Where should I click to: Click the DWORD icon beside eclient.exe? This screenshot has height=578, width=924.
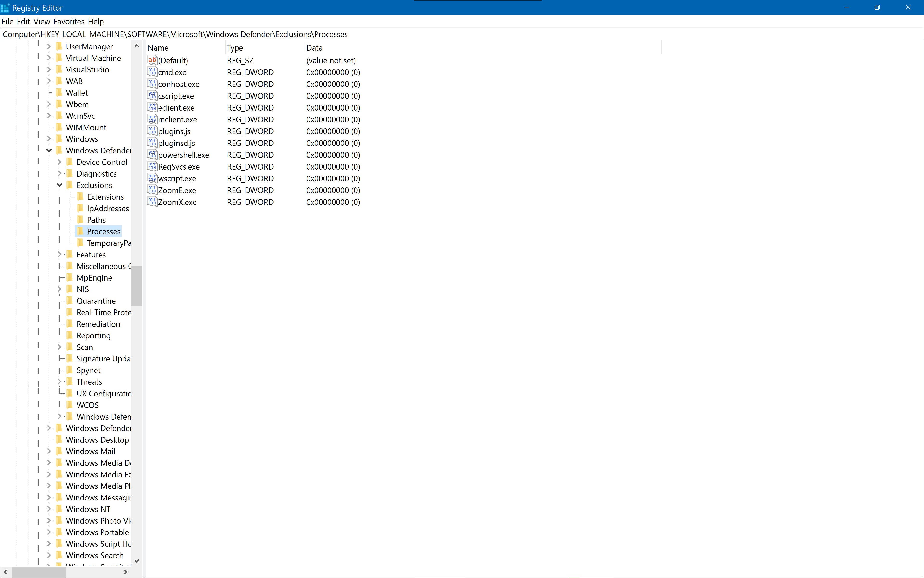click(x=152, y=107)
